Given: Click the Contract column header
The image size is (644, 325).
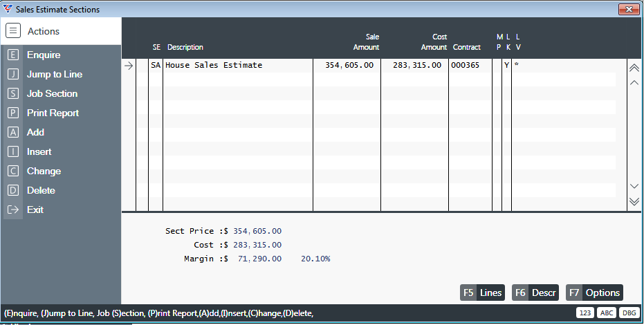Looking at the screenshot, I should pyautogui.click(x=466, y=47).
